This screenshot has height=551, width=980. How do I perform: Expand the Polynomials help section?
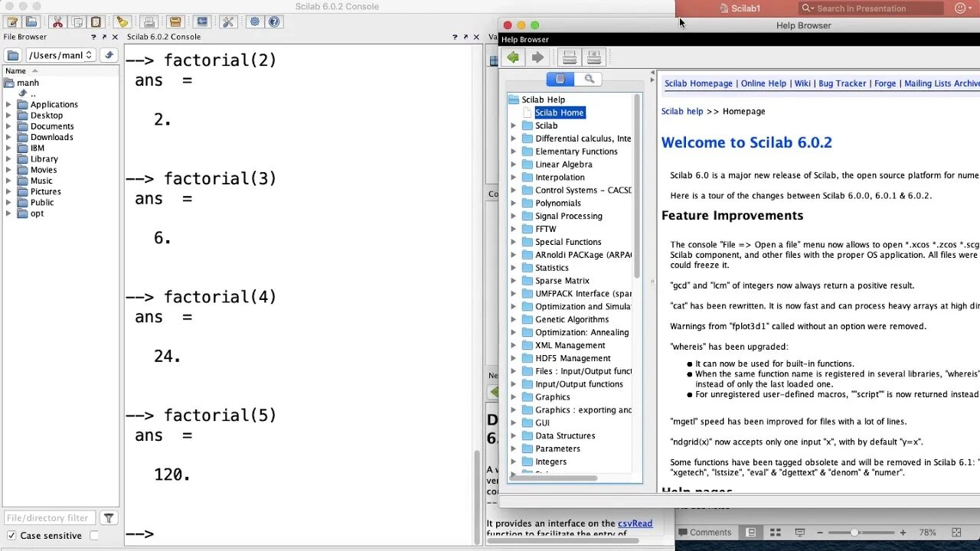tap(514, 204)
